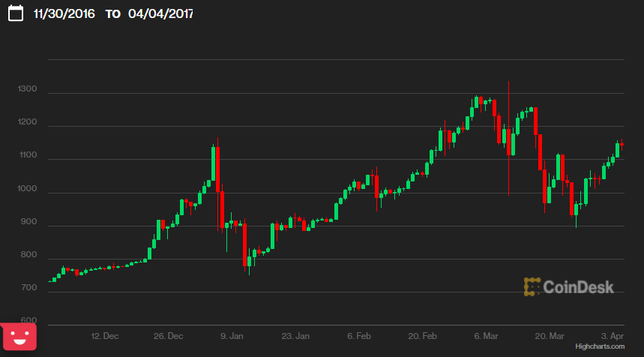Click the 20. Mar date label

click(x=550, y=336)
